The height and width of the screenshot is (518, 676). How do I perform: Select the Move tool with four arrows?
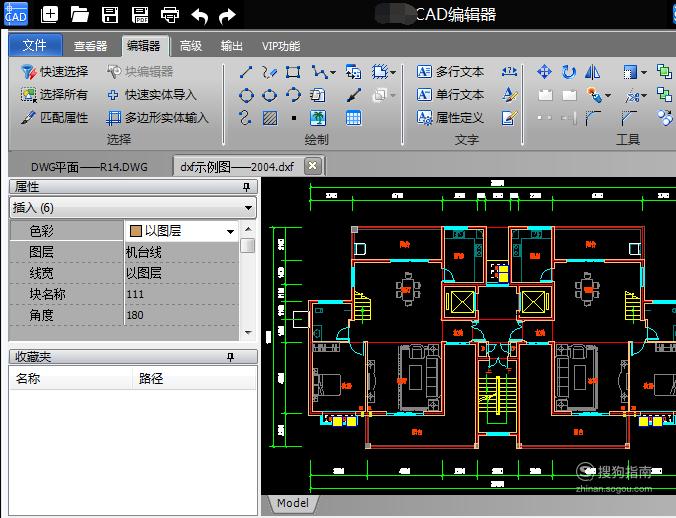544,72
